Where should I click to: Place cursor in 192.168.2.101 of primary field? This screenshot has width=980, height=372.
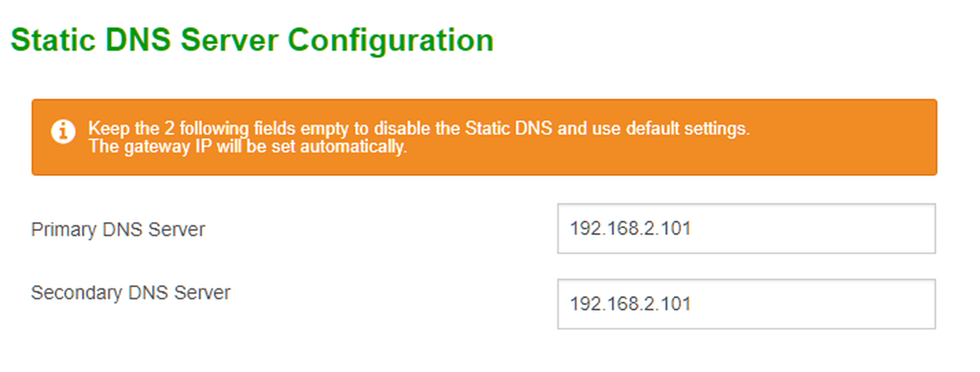(x=630, y=228)
